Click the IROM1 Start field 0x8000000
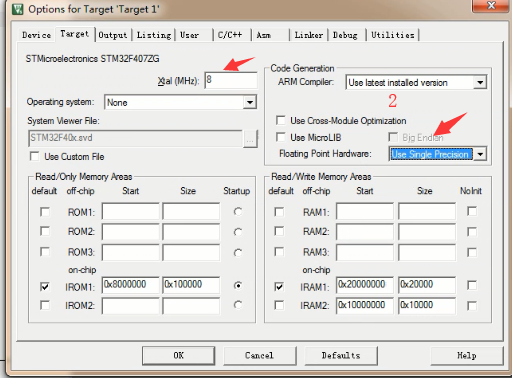Image resolution: width=512 pixels, height=378 pixels. click(x=131, y=285)
